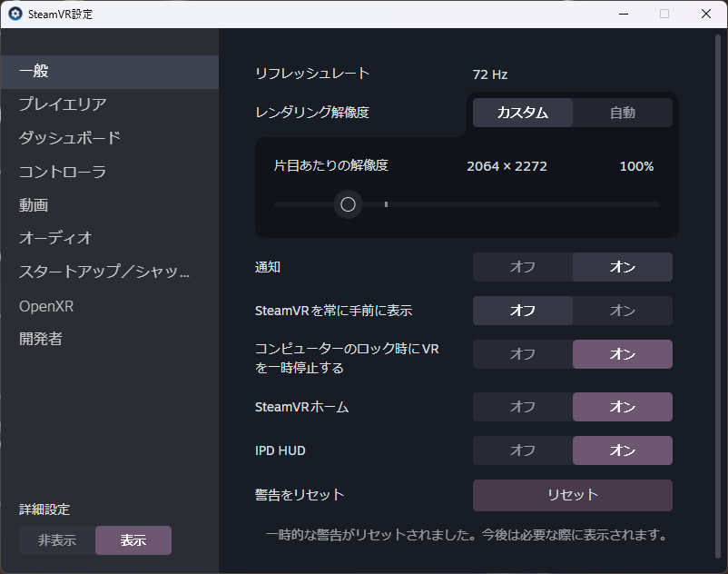
Task: Open the 動画 settings section
Action: [x=110, y=204]
